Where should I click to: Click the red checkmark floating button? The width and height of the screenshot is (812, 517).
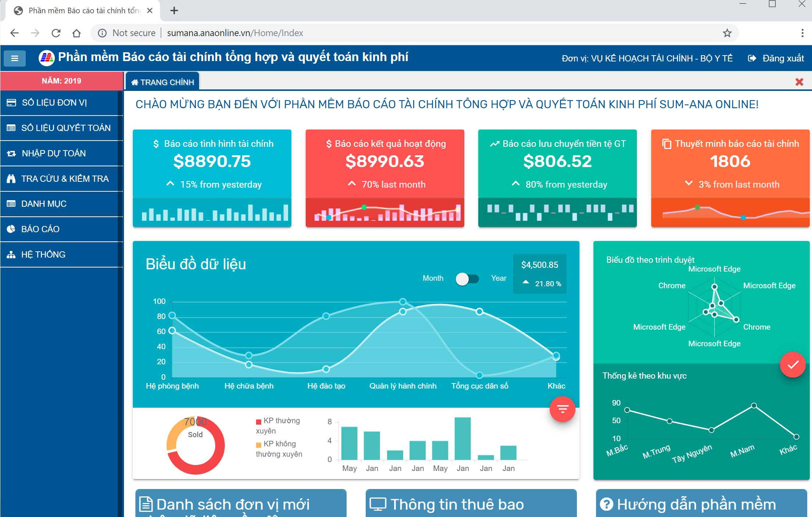(793, 365)
